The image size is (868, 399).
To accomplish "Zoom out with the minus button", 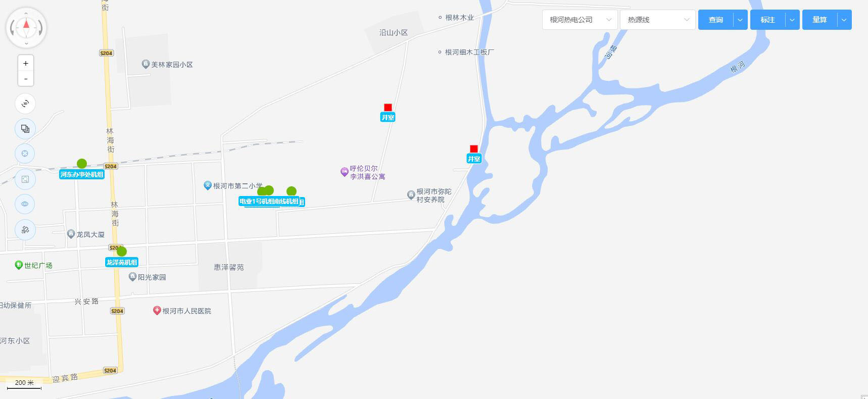I will pos(26,78).
